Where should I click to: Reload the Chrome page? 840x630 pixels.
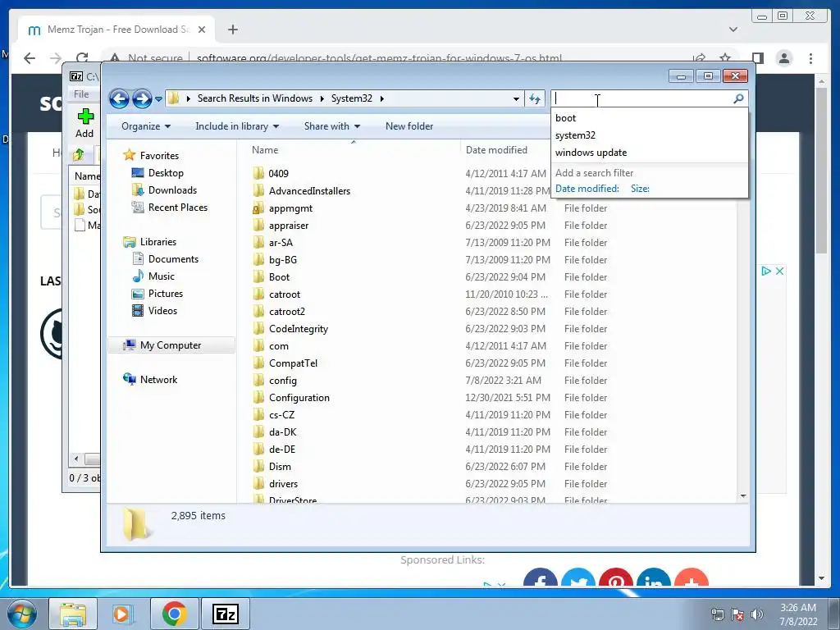82,58
